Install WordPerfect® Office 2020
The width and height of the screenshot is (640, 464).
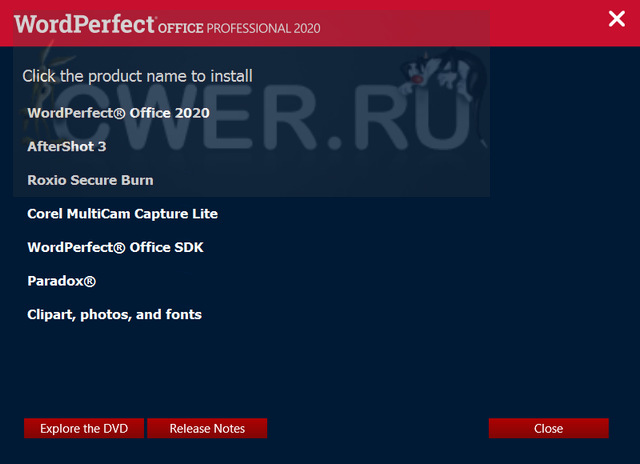click(118, 113)
